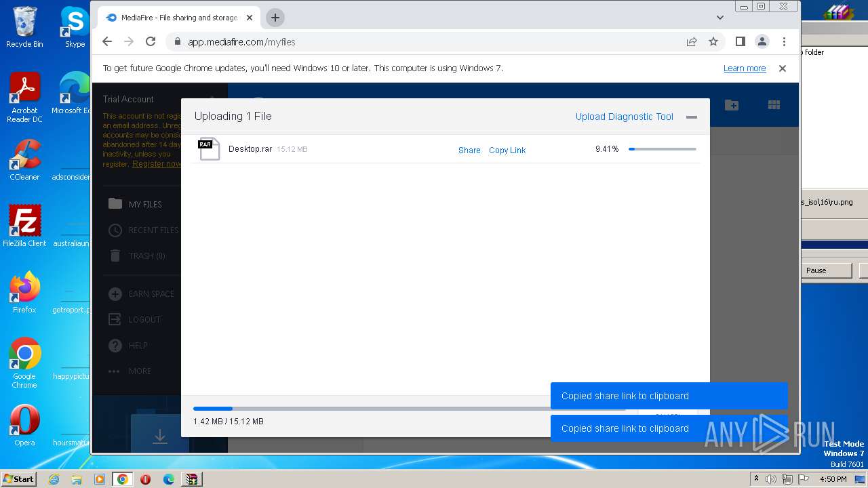Select the MediaFire browser tab
Viewport: 868px width, 488px height.
pos(179,18)
